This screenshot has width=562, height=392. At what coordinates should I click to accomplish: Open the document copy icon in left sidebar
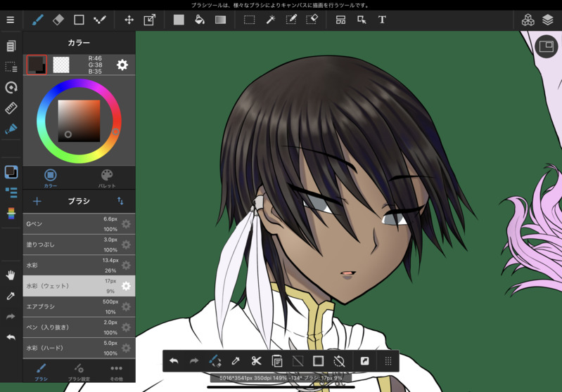tap(11, 46)
